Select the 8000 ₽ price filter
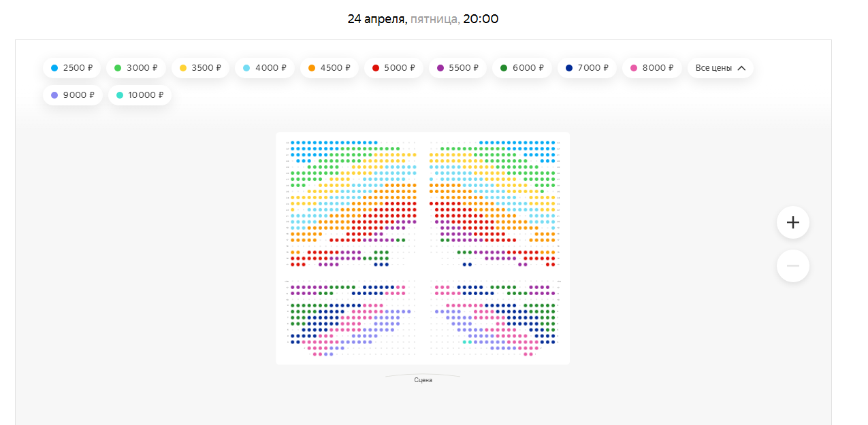The image size is (868, 425). tap(652, 68)
